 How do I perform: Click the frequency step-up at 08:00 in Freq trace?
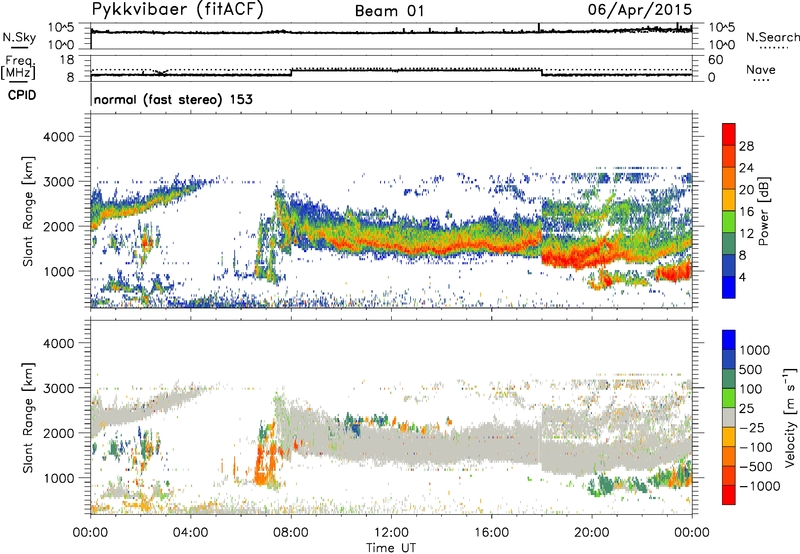291,72
